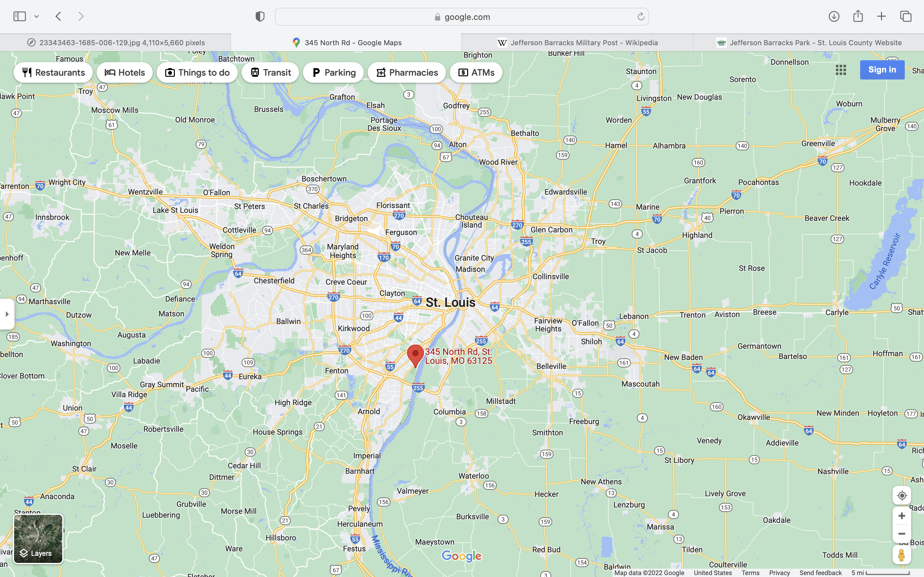Expand the collapsed Maps side panel
The image size is (924, 577).
tap(7, 314)
